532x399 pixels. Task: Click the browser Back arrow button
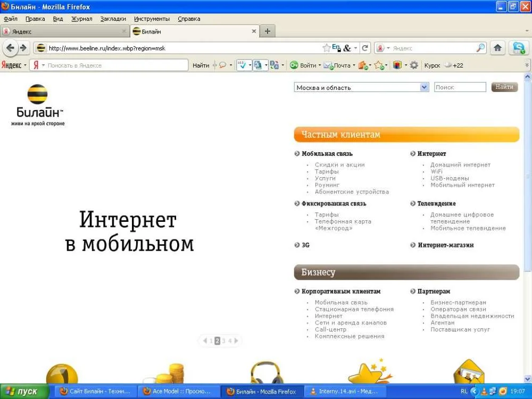click(10, 48)
